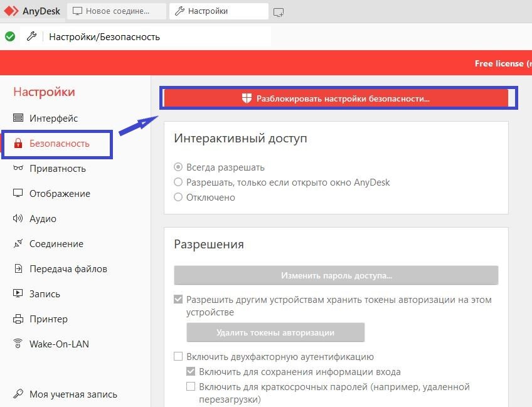Click the Free license banner text

coord(503,63)
